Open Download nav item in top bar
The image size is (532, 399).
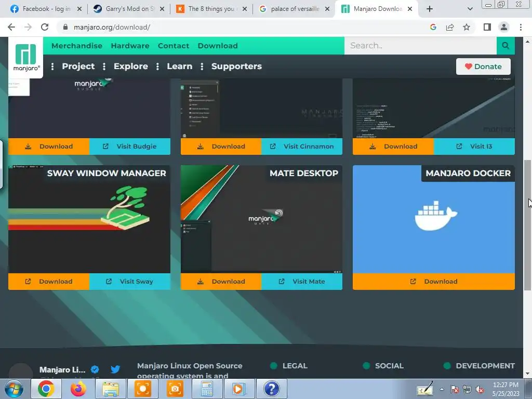tap(218, 46)
